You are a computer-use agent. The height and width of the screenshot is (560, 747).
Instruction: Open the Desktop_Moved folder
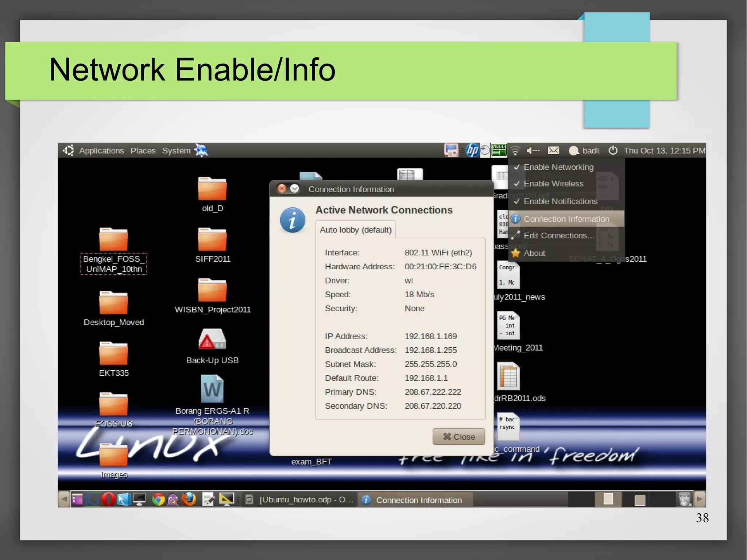pos(113,302)
